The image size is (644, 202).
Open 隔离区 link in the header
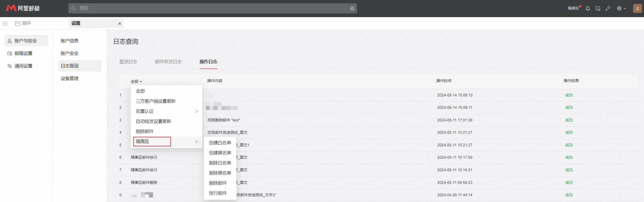point(573,8)
